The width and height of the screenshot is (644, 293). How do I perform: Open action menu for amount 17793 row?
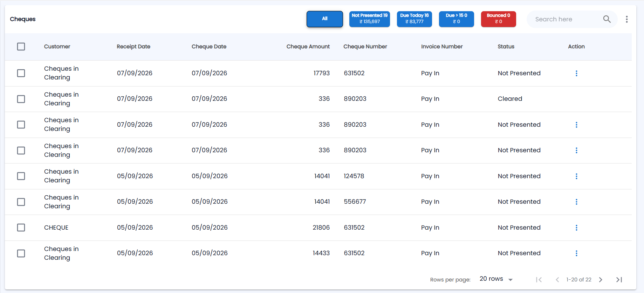click(x=576, y=73)
